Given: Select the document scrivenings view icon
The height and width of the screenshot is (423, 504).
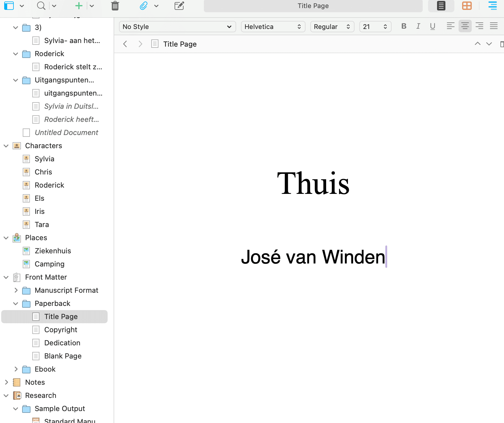Looking at the screenshot, I should pos(441,6).
